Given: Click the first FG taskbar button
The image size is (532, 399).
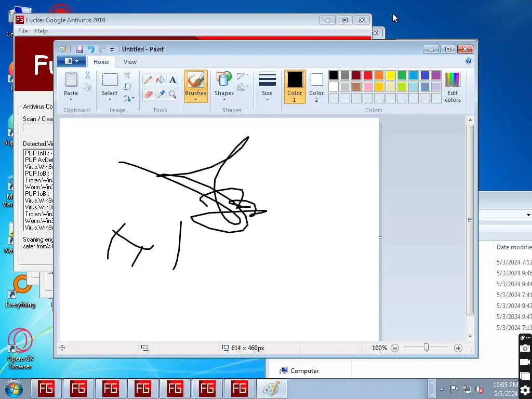Looking at the screenshot, I should coord(46,389).
